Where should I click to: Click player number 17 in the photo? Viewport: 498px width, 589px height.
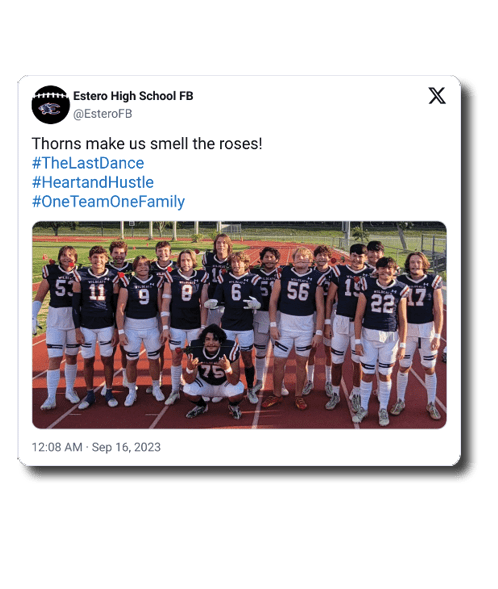[419, 332]
